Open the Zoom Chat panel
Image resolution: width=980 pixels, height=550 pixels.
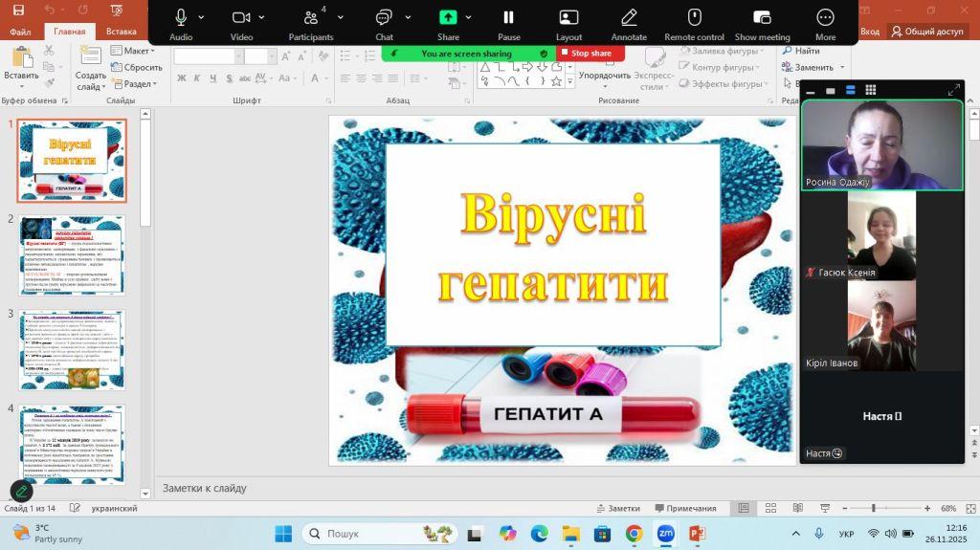[384, 17]
